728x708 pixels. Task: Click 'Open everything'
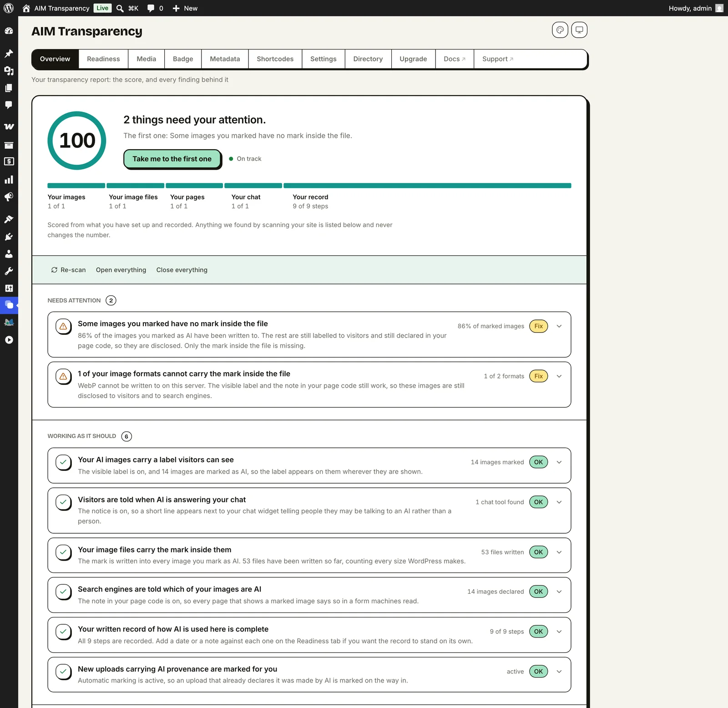[x=121, y=270]
